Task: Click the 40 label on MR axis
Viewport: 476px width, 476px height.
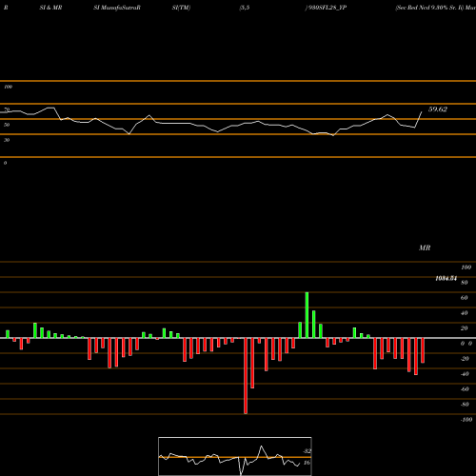Action: coord(465,313)
